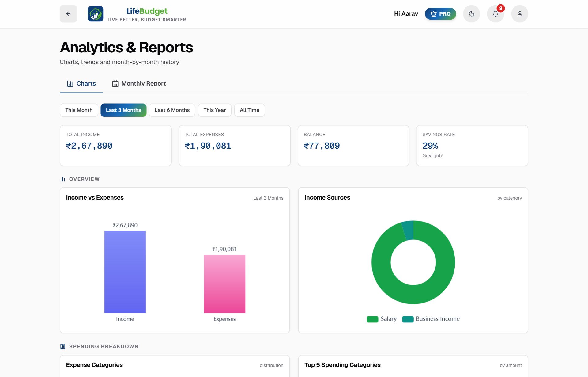
Task: Click the LifeBudget house logo icon
Action: [x=96, y=14]
